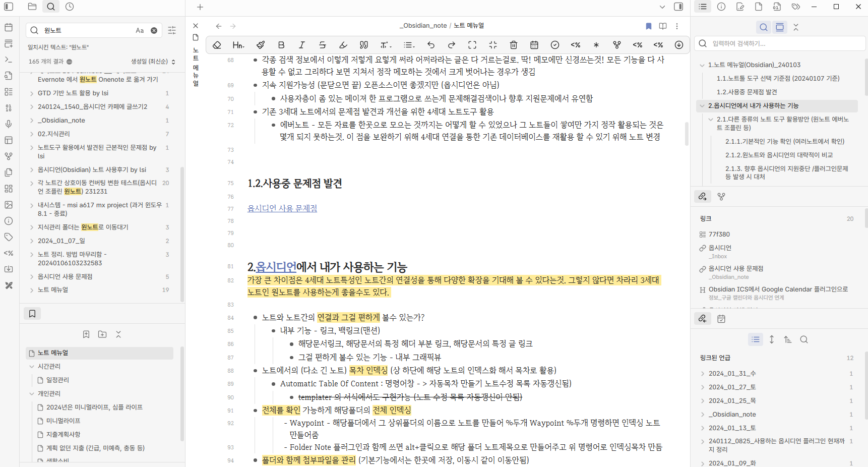Open new tab with plus icon
This screenshot has height=467, width=868.
(x=200, y=7)
